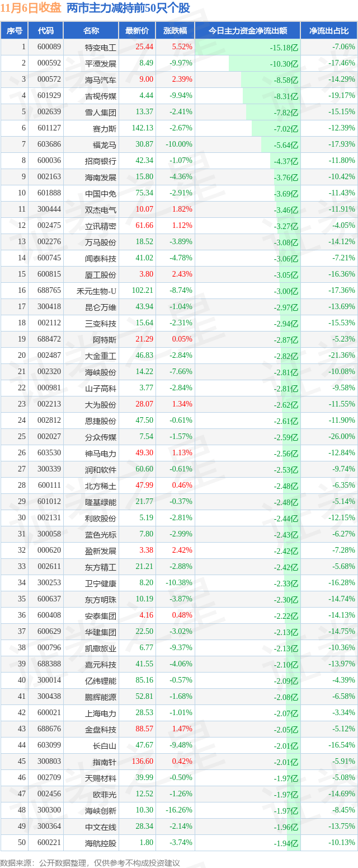
Task: Click stock name 山子高科
Action: [101, 388]
